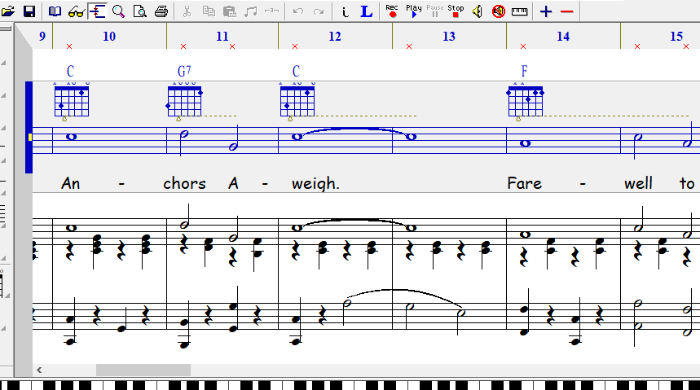Click the open file folder icon
The width and height of the screenshot is (700, 390).
[x=8, y=12]
